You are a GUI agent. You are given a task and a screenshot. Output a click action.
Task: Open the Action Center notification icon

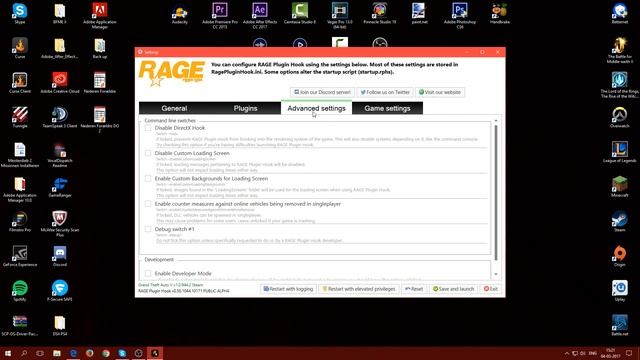629,353
